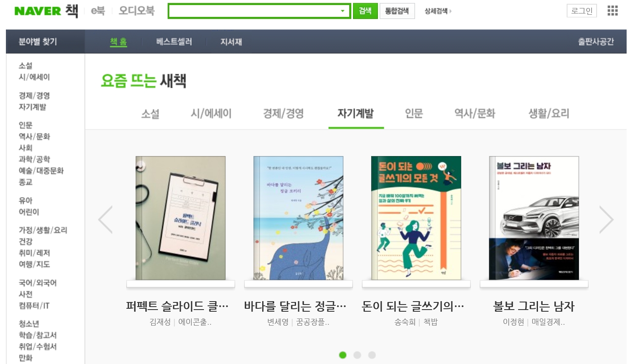
Task: Click the 로그인 button
Action: (581, 11)
